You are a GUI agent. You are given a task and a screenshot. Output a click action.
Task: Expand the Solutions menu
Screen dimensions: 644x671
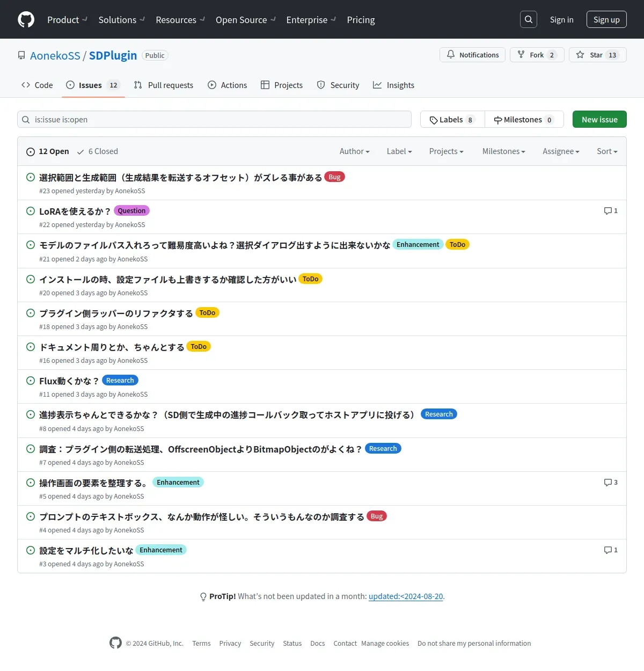(122, 20)
